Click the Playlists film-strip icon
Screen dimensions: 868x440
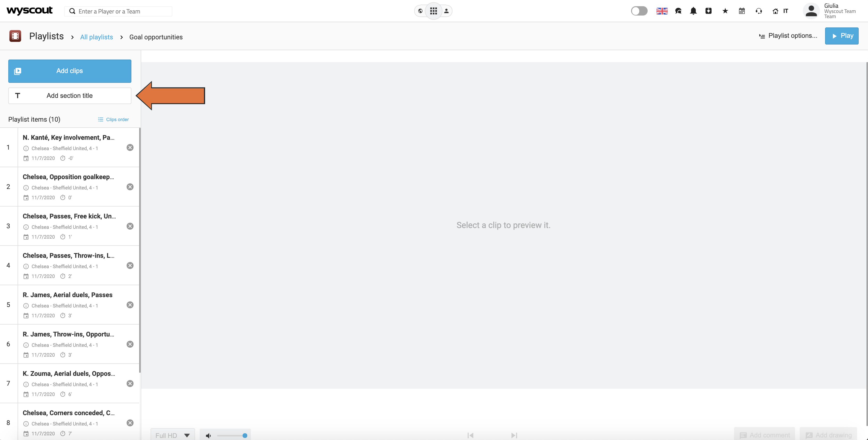[15, 36]
